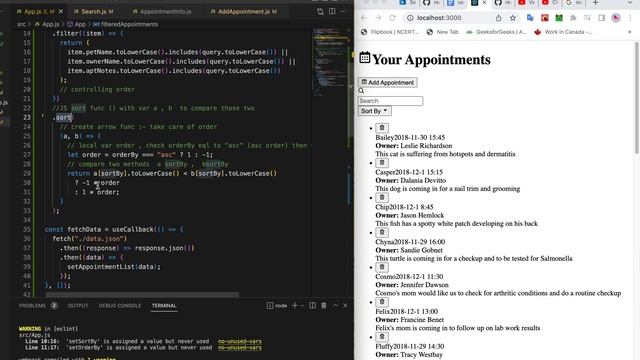The height and width of the screenshot is (360, 640).
Task: Click the search magnifier icon on page
Action: tap(361, 91)
